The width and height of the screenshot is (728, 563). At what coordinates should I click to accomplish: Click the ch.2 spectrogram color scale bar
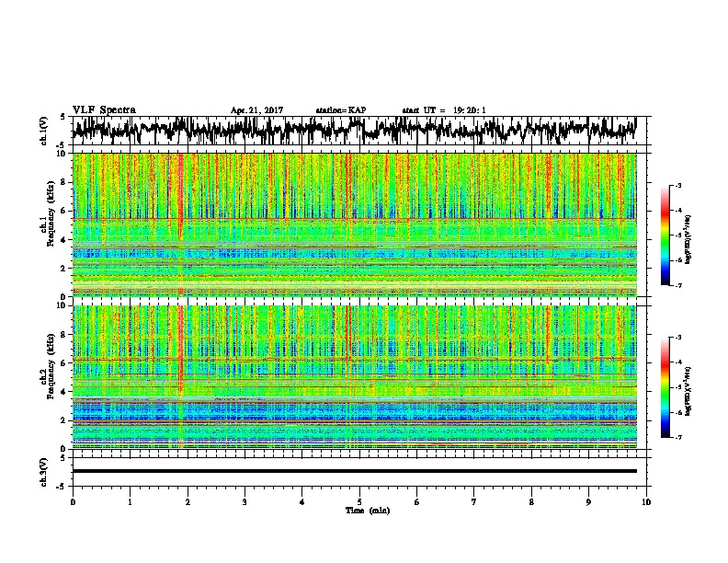click(x=665, y=387)
